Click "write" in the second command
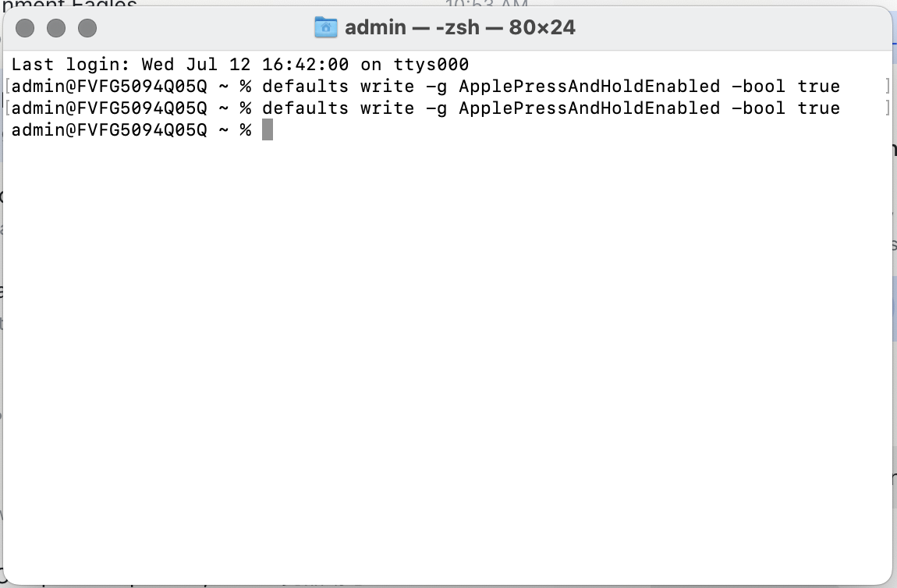897x588 pixels. (x=387, y=108)
